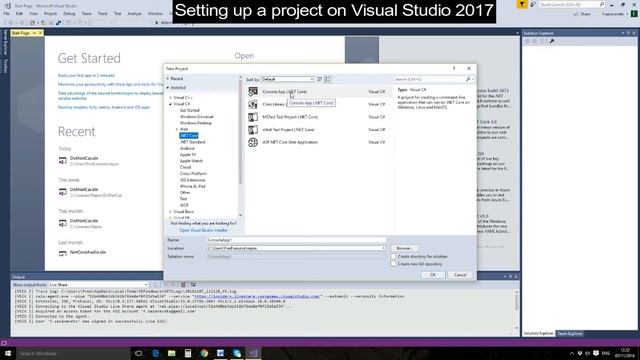Click the status bar icon at bottom left
Viewport: 640px width, 360px height.
(4, 343)
